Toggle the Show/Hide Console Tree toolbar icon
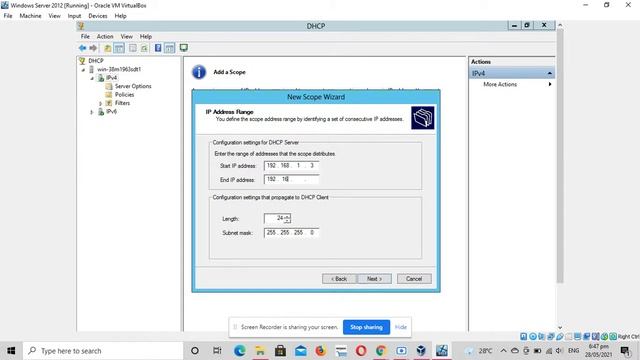Viewport: 640px width, 360px height. (x=119, y=48)
